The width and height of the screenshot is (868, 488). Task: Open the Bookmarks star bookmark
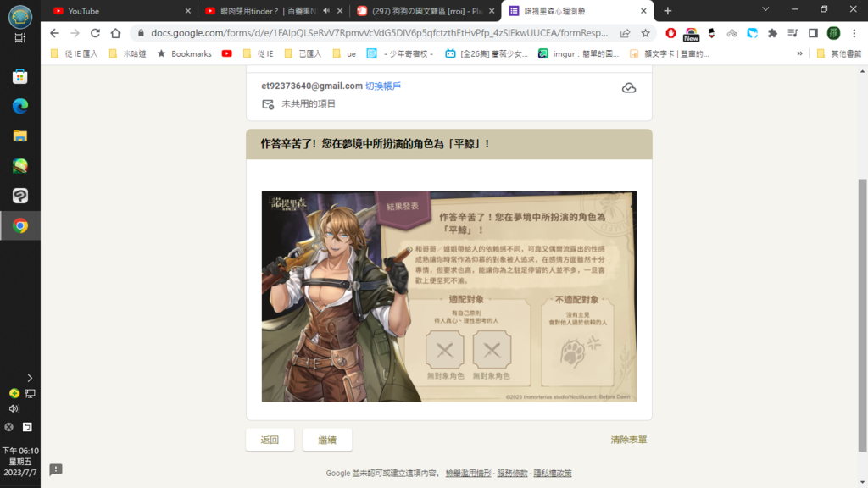pyautogui.click(x=184, y=53)
